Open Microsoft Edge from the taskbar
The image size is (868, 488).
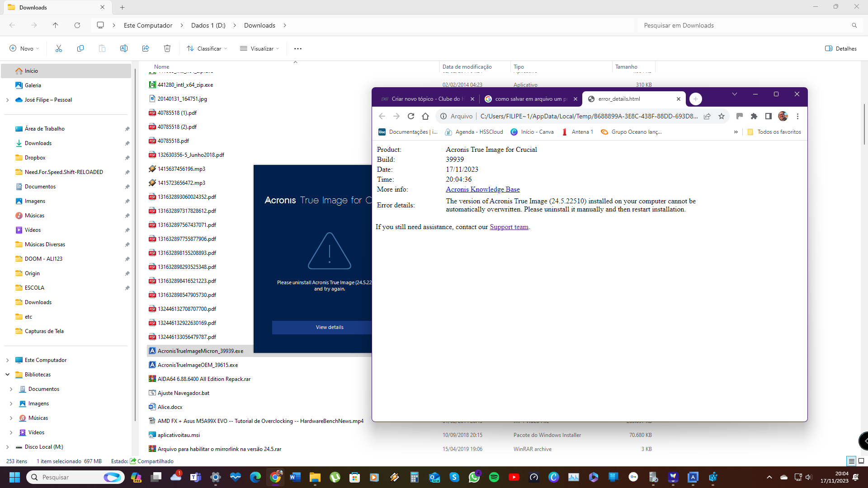pyautogui.click(x=255, y=477)
